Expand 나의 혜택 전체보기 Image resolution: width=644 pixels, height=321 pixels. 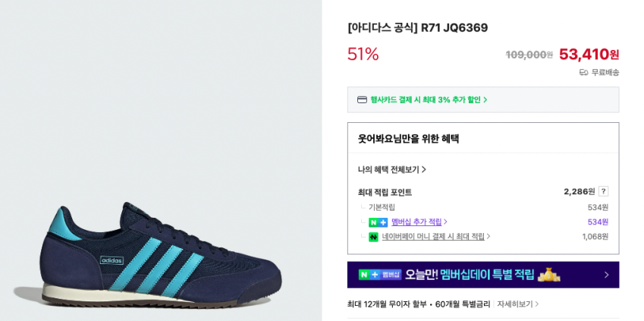tap(391, 169)
